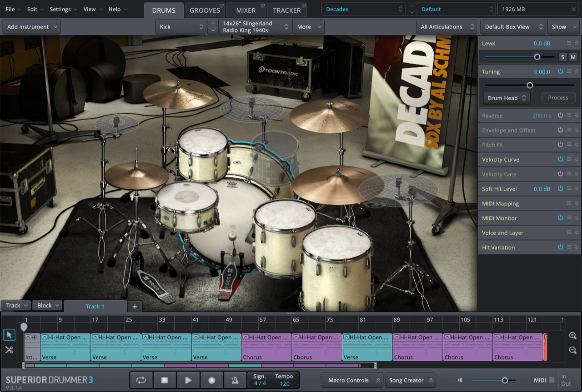The height and width of the screenshot is (392, 582).
Task: Expand the Song Creator panel
Action: pyautogui.click(x=410, y=380)
